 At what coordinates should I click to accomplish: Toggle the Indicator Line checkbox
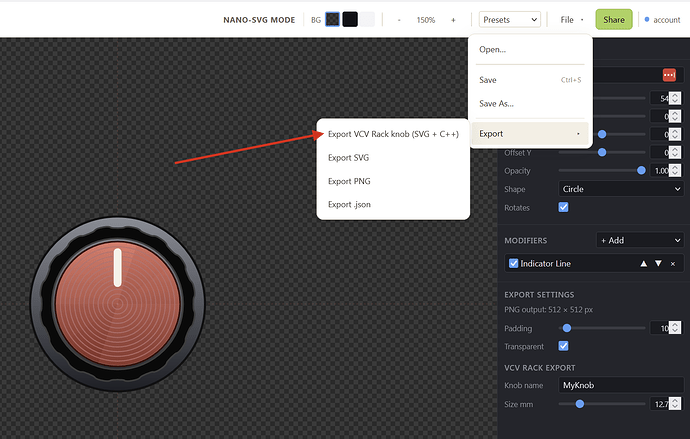coord(514,263)
